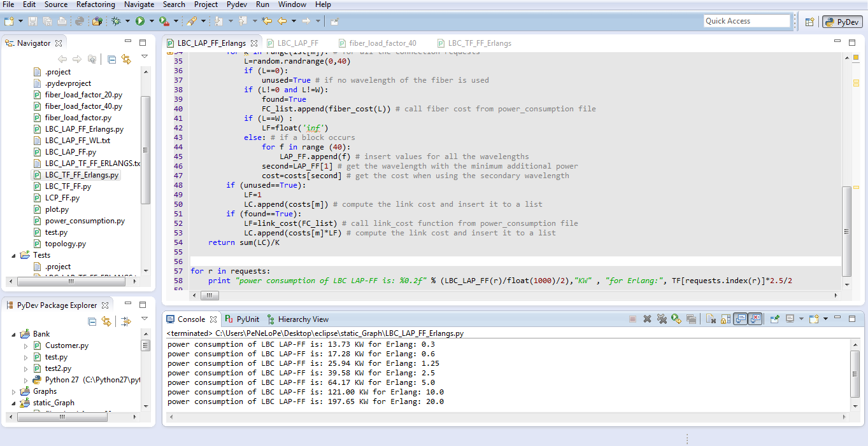Run the script with green Run button
This screenshot has width=868, height=446.
pos(140,21)
